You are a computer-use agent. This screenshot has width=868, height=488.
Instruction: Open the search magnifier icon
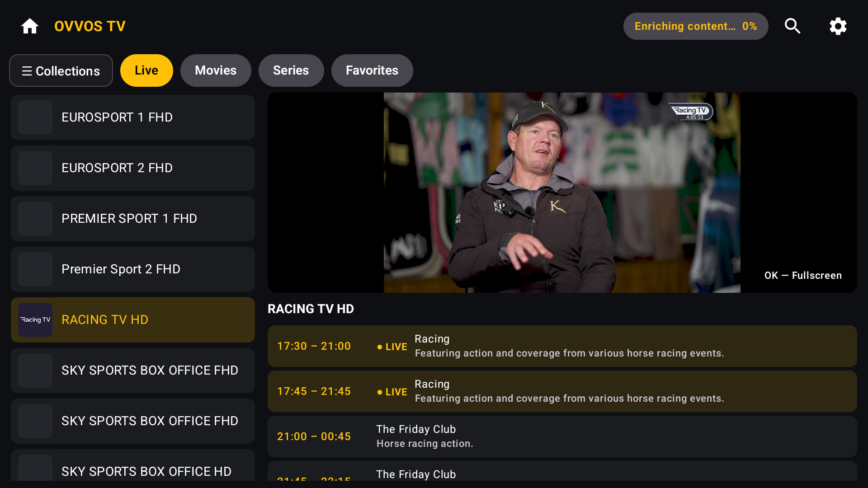click(793, 26)
